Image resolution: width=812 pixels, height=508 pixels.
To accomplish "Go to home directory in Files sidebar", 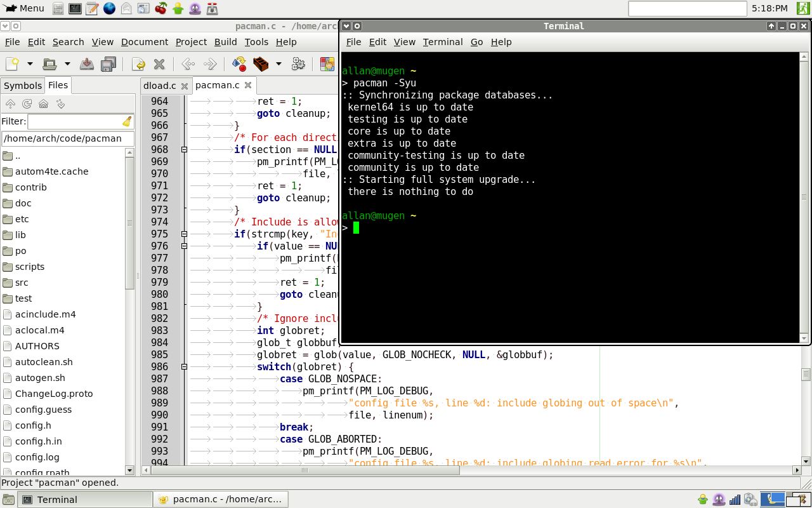I will point(43,104).
